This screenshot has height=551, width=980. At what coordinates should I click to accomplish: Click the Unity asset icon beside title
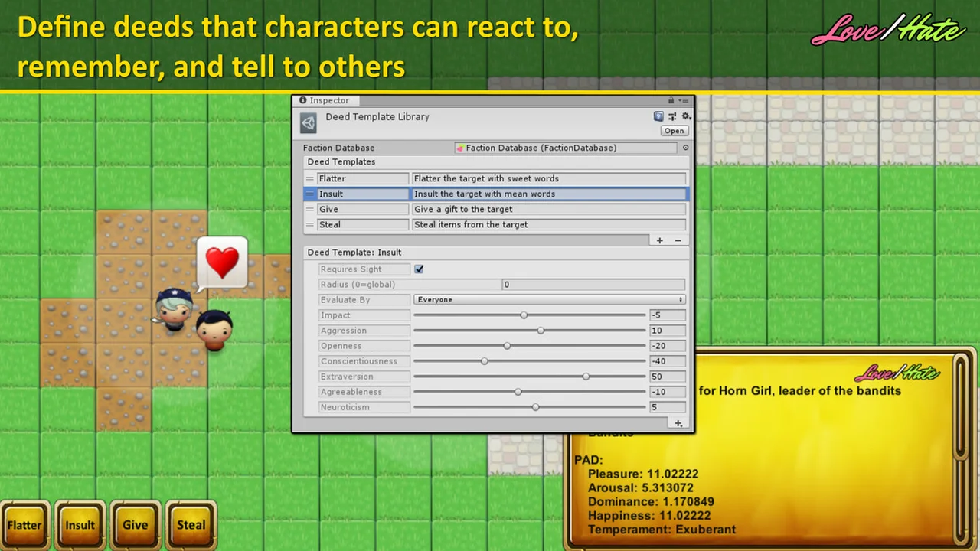tap(309, 123)
